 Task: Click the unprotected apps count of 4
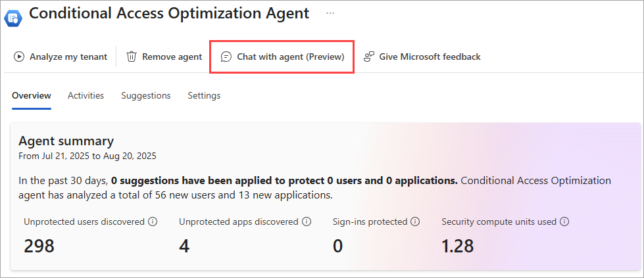184,246
